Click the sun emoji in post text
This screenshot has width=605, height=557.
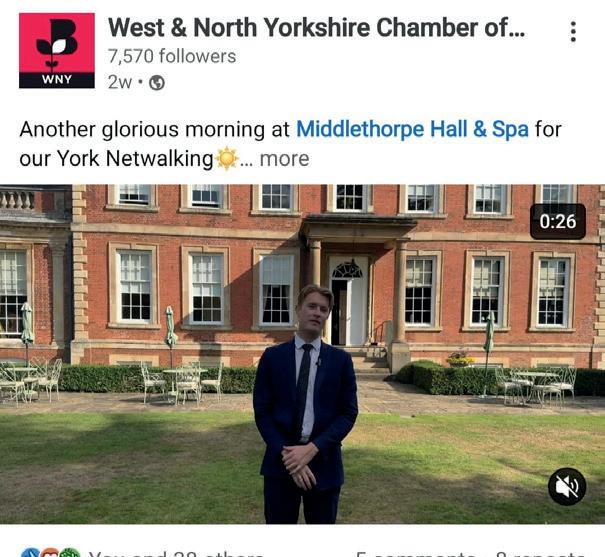click(x=226, y=159)
